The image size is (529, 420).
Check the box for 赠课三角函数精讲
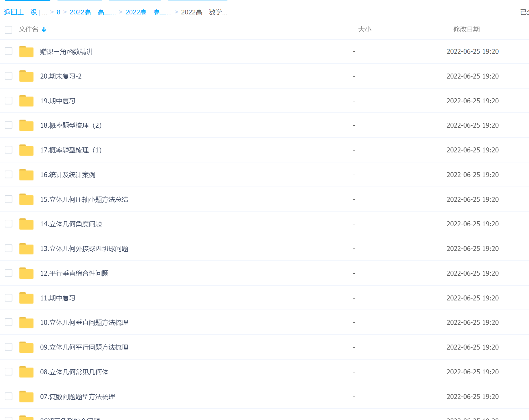tap(8, 51)
